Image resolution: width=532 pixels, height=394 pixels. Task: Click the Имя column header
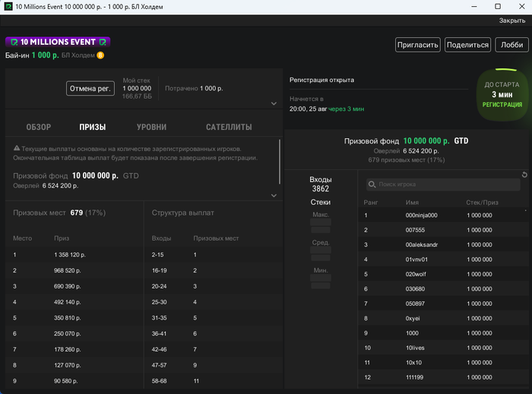pyautogui.click(x=412, y=203)
